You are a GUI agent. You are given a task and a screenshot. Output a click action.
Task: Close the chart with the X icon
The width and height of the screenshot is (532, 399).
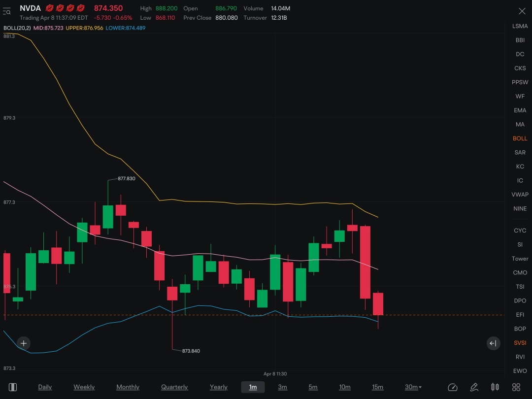pos(522,11)
